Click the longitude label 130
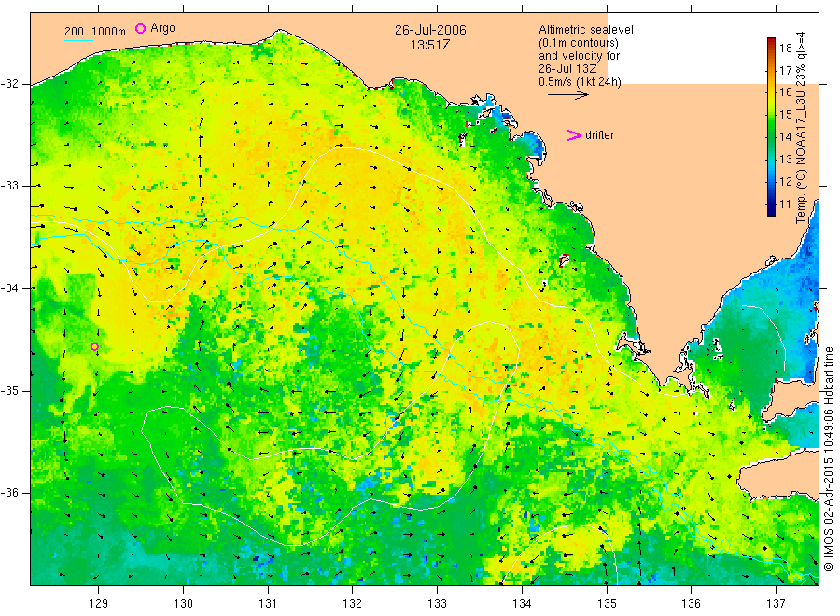 click(x=183, y=604)
